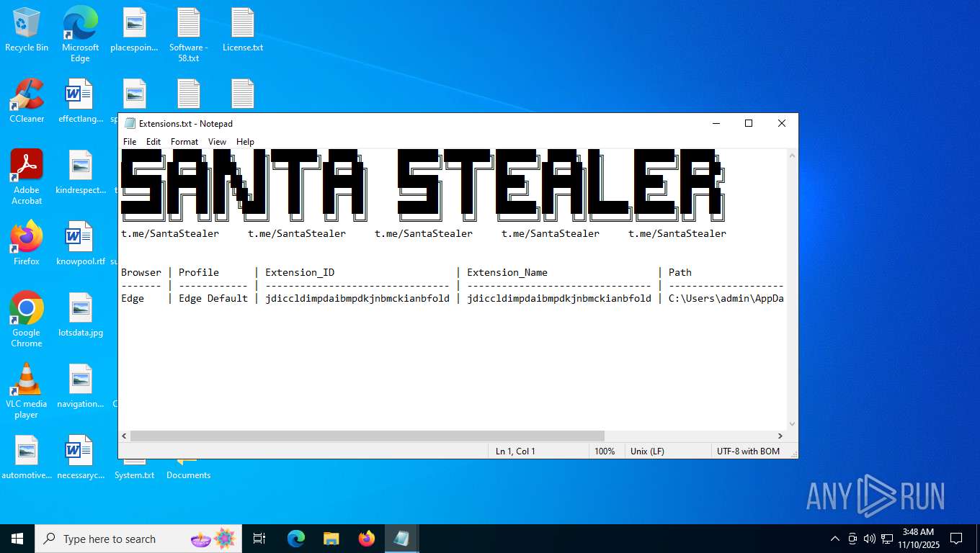Open Firefox from the taskbar
The image size is (980, 553).
367,539
